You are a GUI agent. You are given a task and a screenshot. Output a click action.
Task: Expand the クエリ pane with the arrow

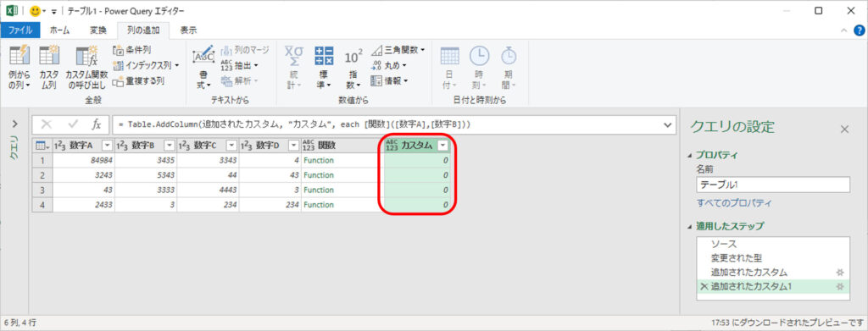click(15, 124)
